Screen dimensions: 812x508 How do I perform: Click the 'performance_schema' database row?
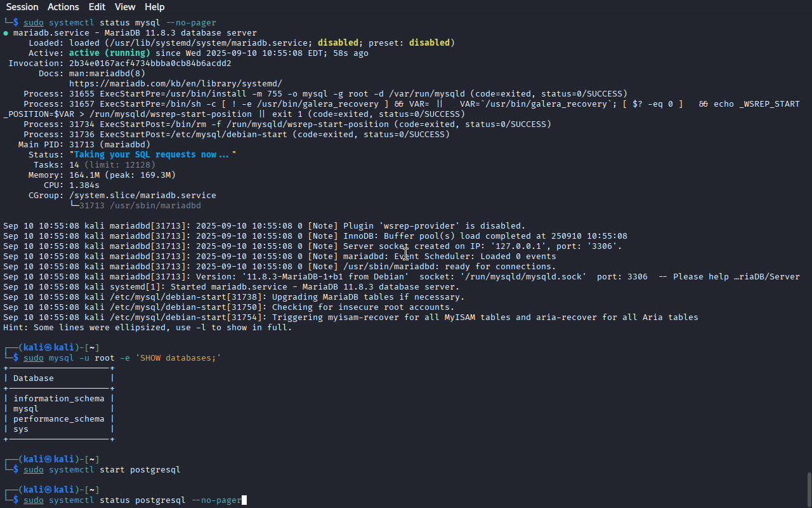tap(59, 419)
